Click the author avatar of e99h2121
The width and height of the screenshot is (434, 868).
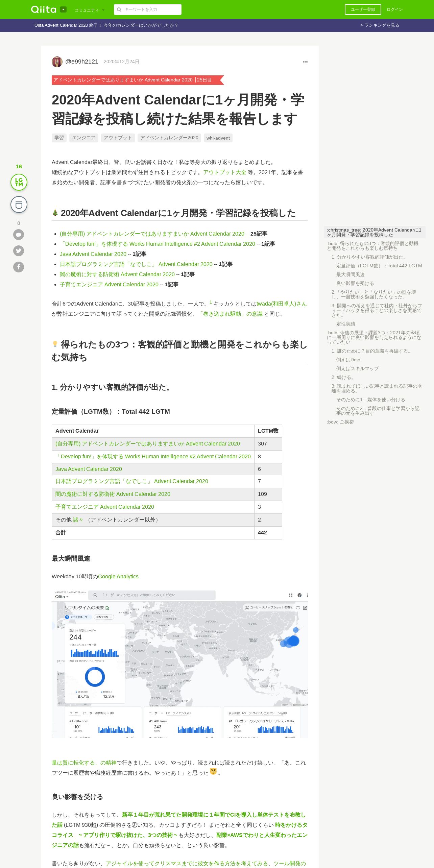57,62
